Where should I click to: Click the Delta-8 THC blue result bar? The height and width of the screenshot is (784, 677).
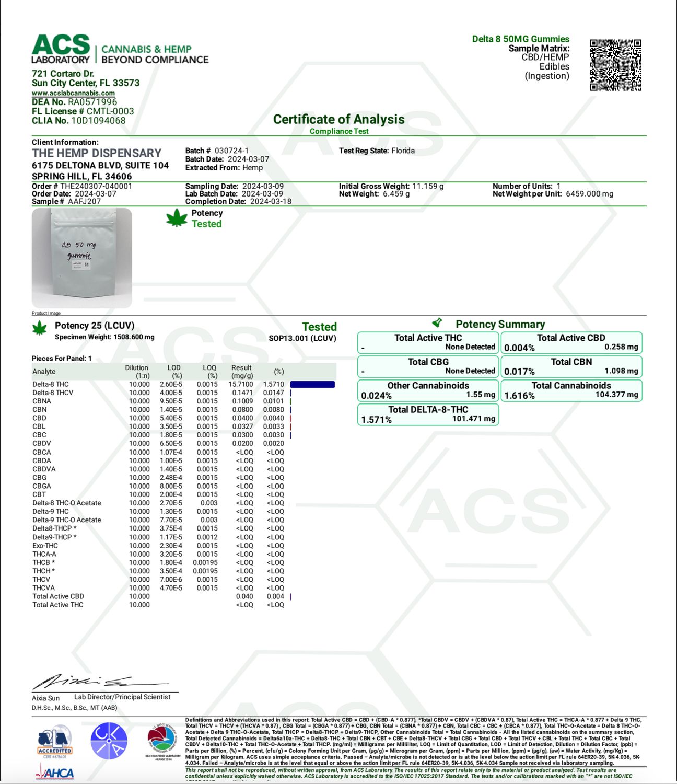click(312, 384)
